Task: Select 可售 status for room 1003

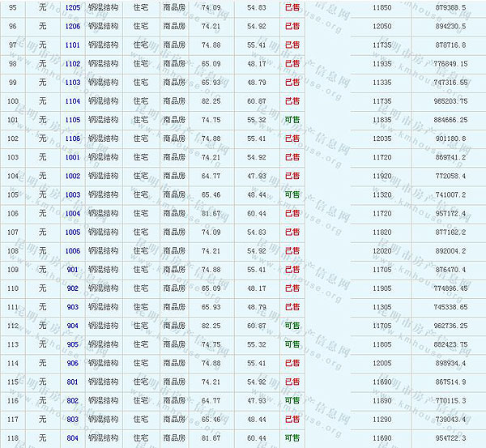Action: point(292,194)
